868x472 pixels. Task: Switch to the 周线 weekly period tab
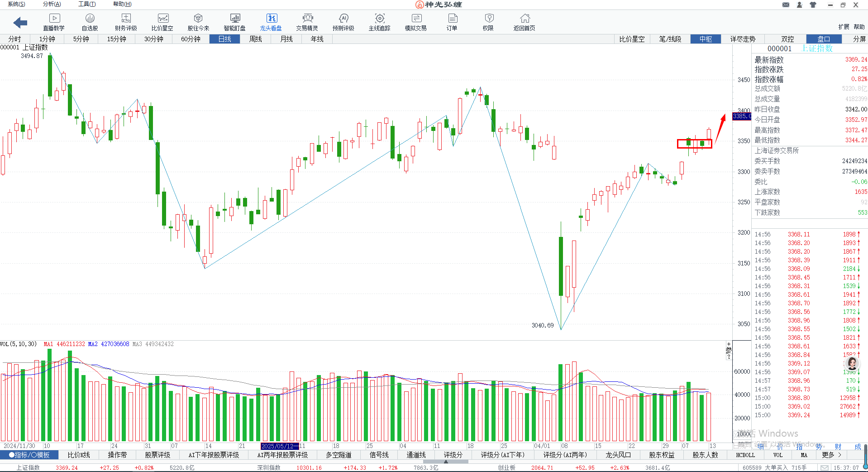pyautogui.click(x=255, y=39)
